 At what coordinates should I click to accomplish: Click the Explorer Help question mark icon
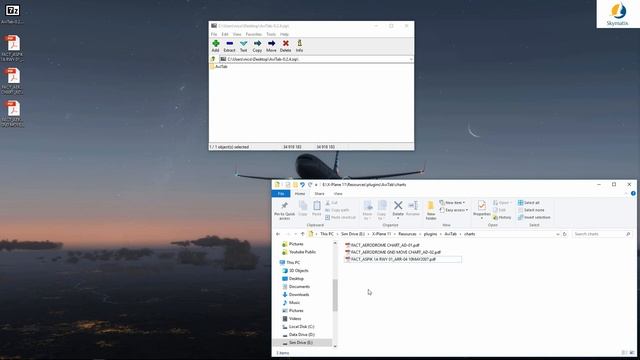coord(633,193)
